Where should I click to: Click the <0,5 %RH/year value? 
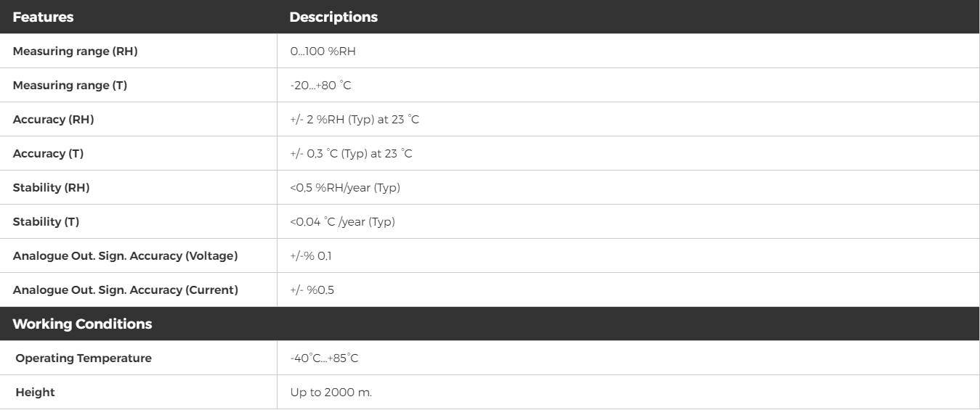tap(345, 188)
